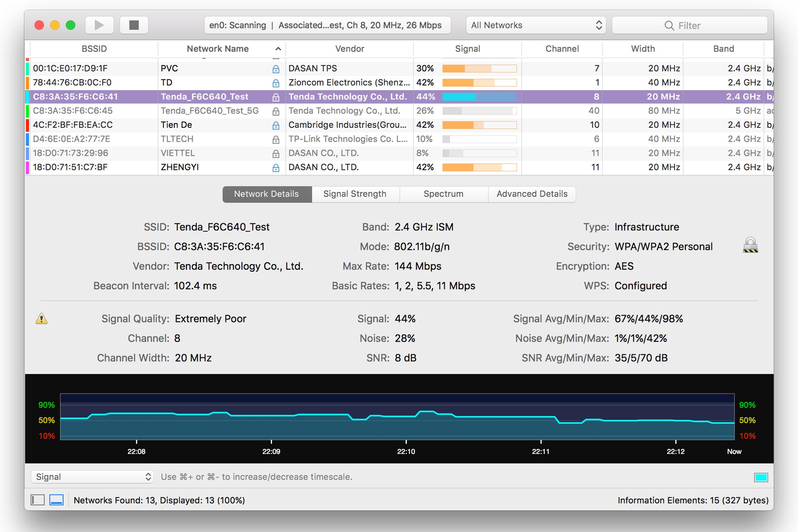The image size is (798, 532).
Task: Click the signal quality warning triangle icon
Action: [41, 319]
